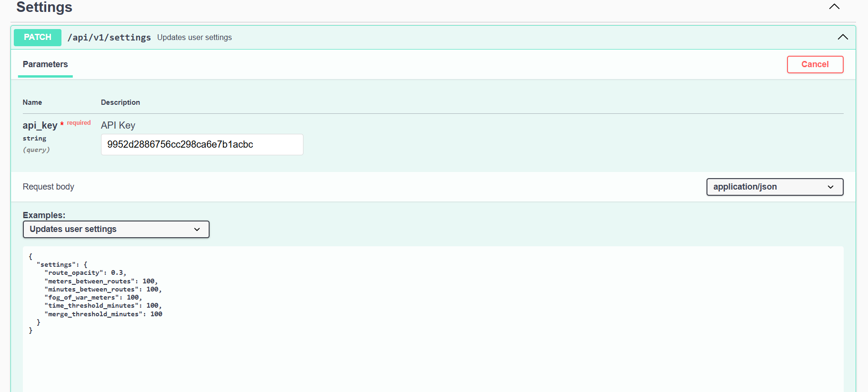The image size is (868, 392).
Task: Click the 'API Key' description text
Action: pos(118,125)
